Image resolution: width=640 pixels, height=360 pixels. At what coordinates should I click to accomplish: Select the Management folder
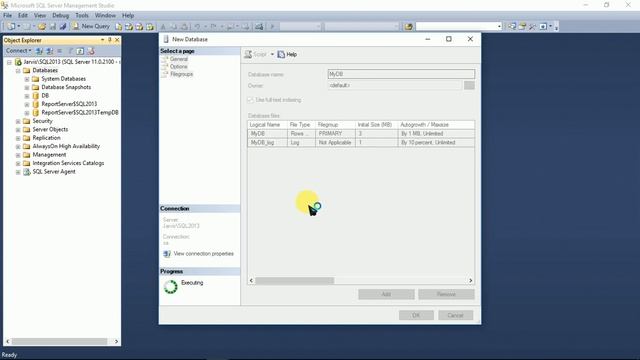tap(49, 155)
